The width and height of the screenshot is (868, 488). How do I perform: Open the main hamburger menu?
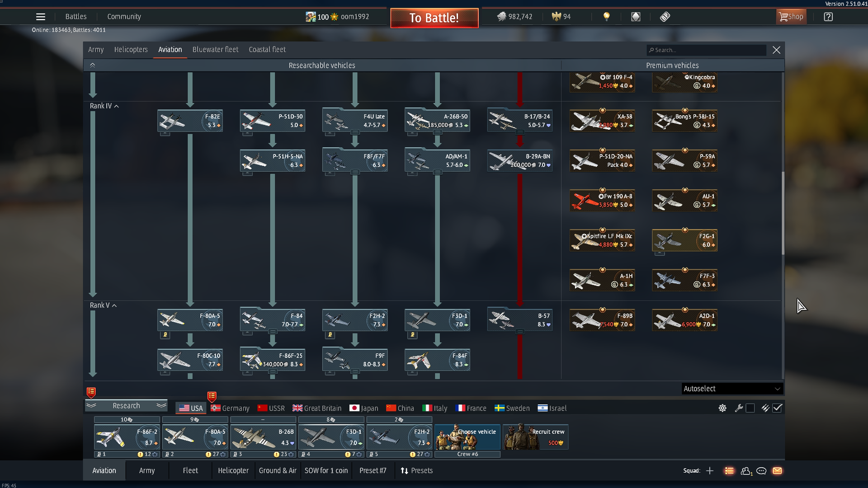click(x=40, y=17)
